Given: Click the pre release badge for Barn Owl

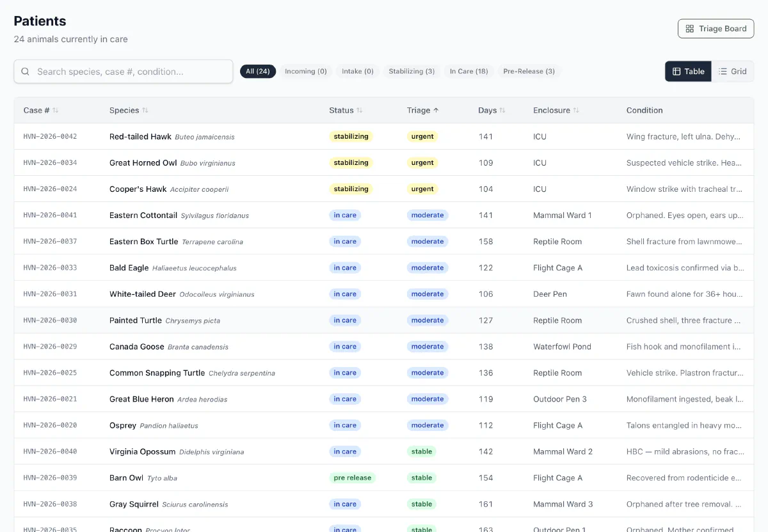Looking at the screenshot, I should tap(353, 478).
